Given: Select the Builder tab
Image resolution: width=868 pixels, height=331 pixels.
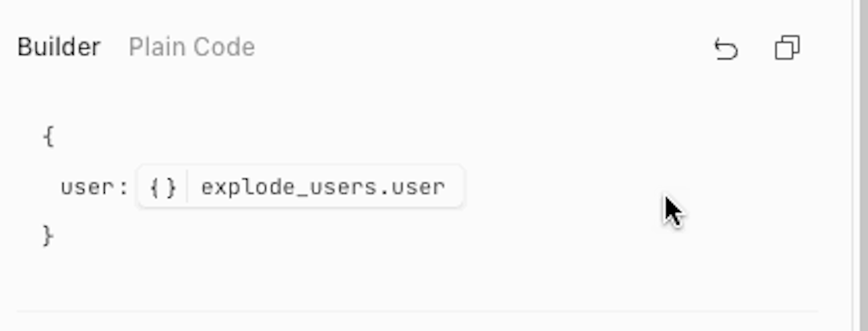Looking at the screenshot, I should tap(59, 47).
